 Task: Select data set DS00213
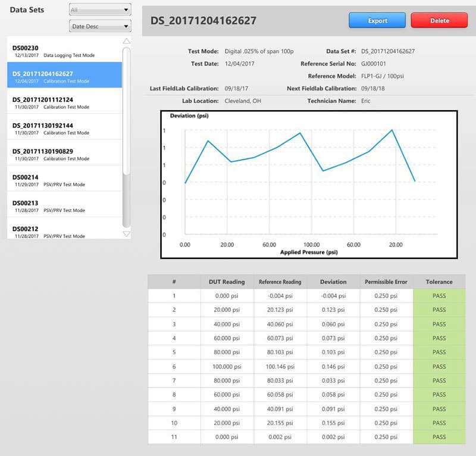(64, 206)
